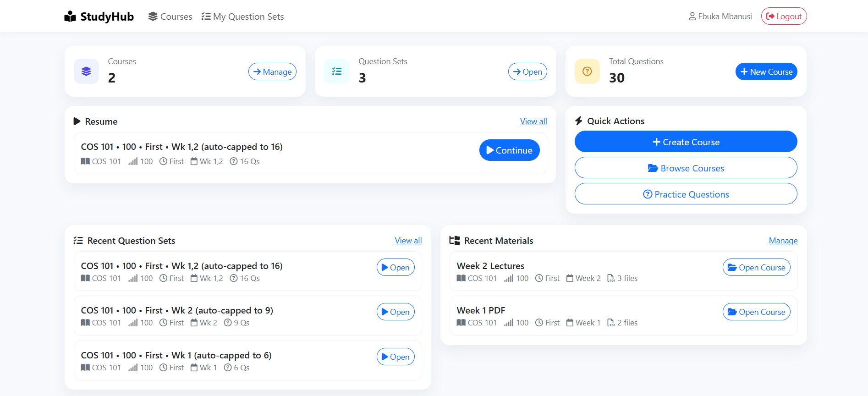Open the Manage link for Recent Materials

783,240
